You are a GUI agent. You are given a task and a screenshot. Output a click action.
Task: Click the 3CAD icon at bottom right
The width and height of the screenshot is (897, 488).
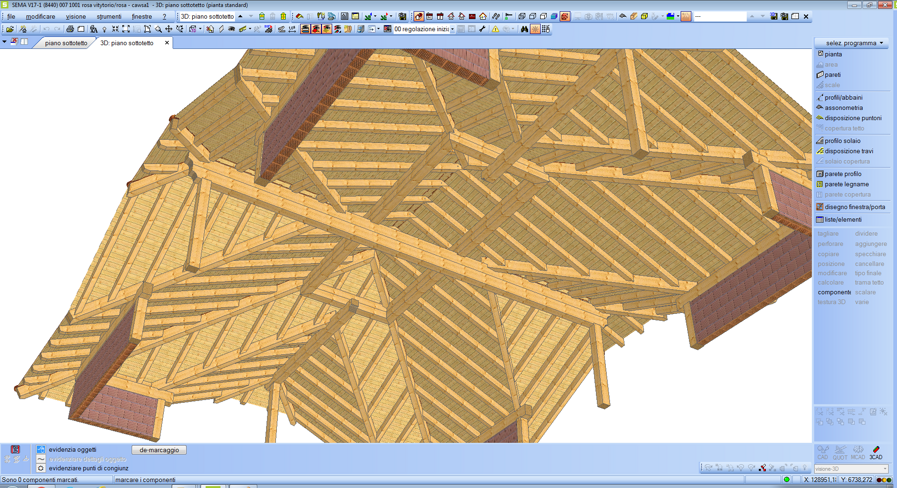tap(876, 453)
